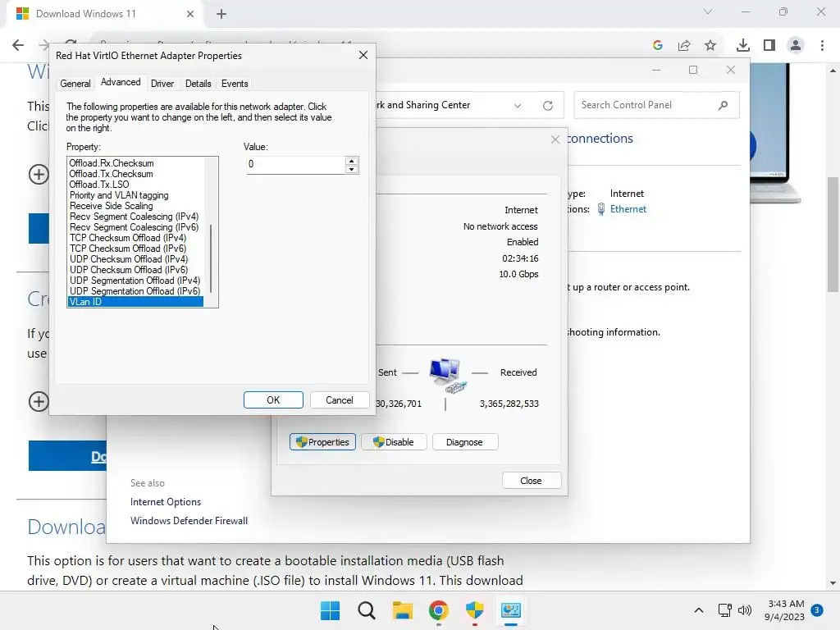Close the Red Hat VirtIO adapter dialog
840x630 pixels.
tap(363, 55)
